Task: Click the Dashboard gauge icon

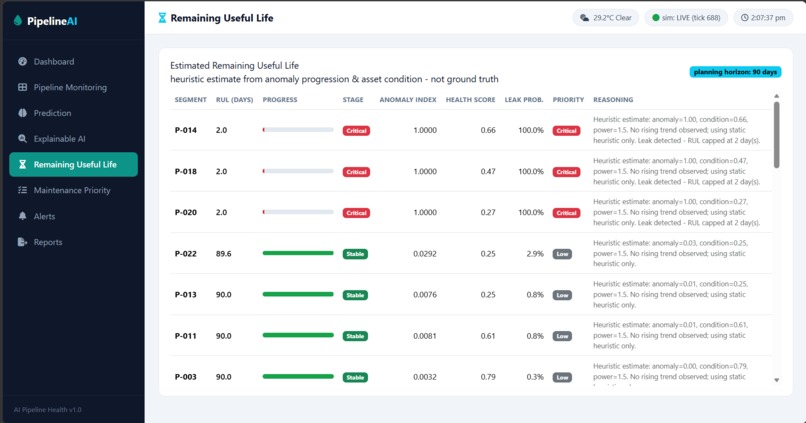Action: click(x=23, y=61)
